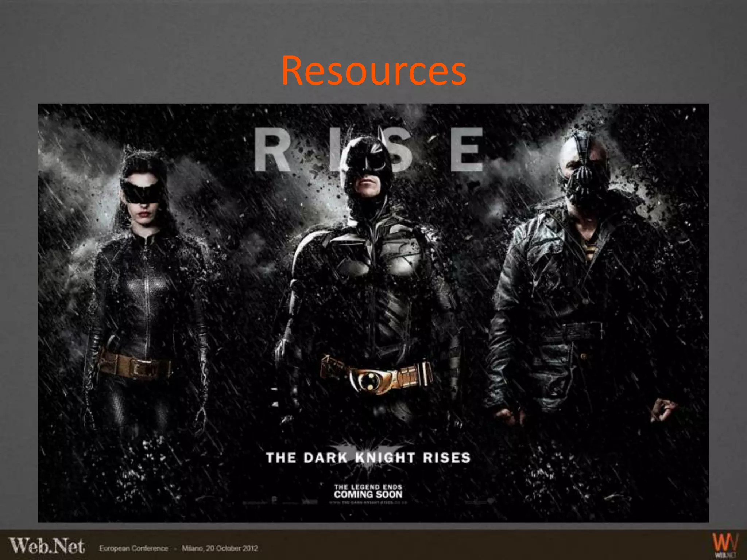
Task: Click the Web.Net logo at bottom left
Action: tap(47, 546)
